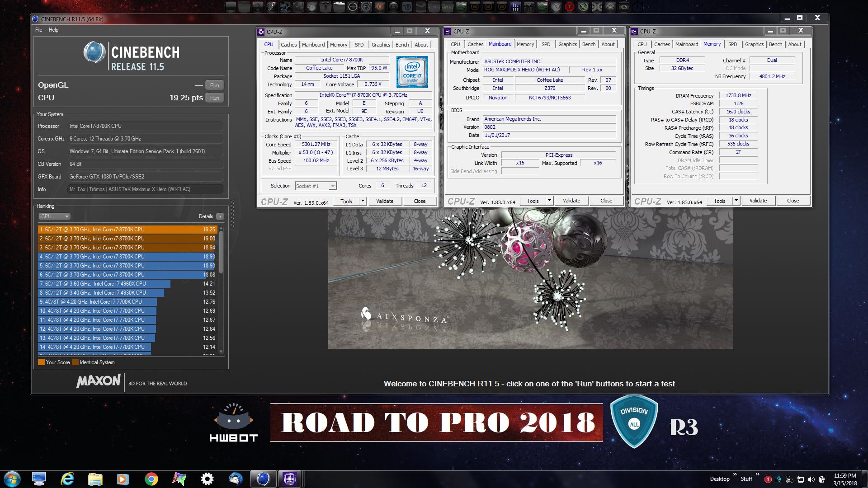
Task: Open Windows Explorer folder icon
Action: [95, 479]
